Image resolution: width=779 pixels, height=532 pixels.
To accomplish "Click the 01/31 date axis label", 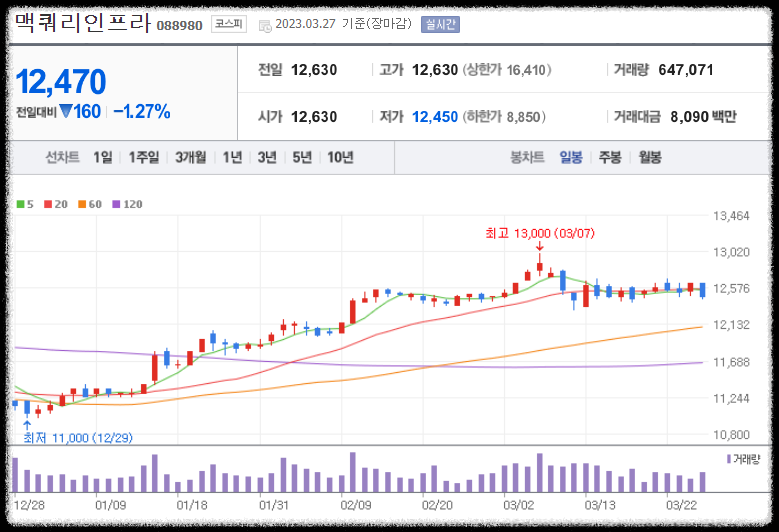I will [x=274, y=506].
